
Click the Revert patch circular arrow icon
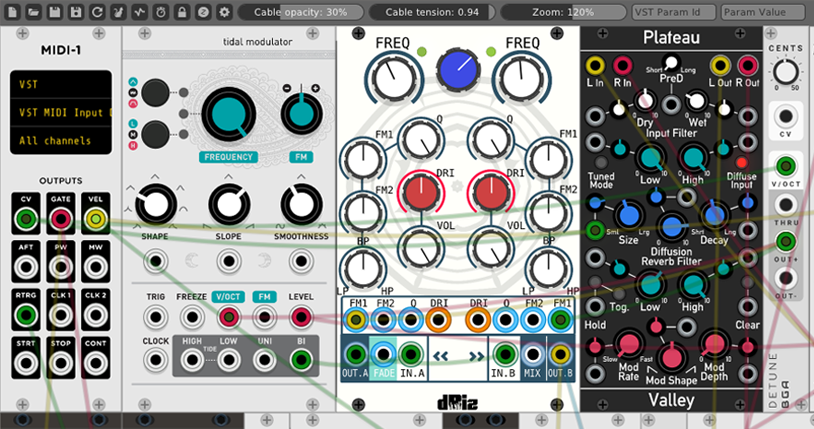(x=97, y=12)
